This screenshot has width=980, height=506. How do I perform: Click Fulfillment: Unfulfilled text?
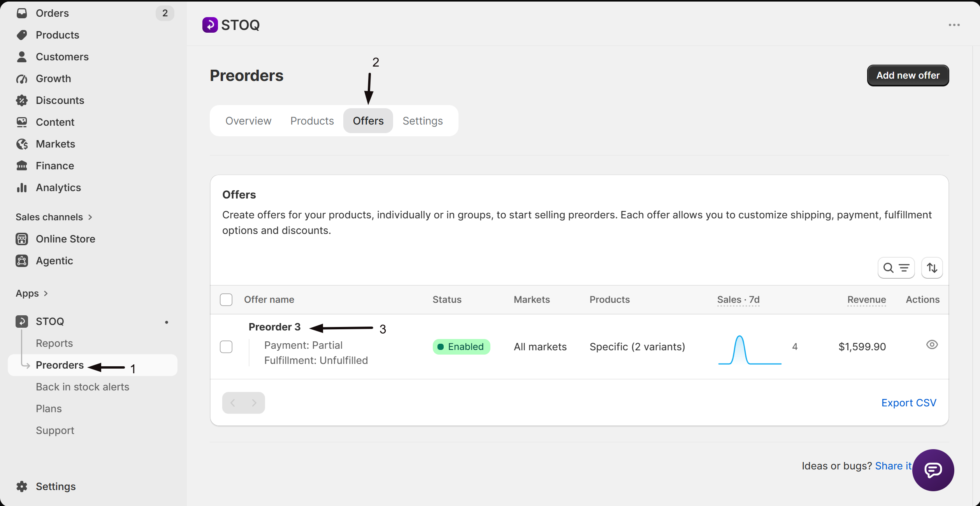pos(316,360)
